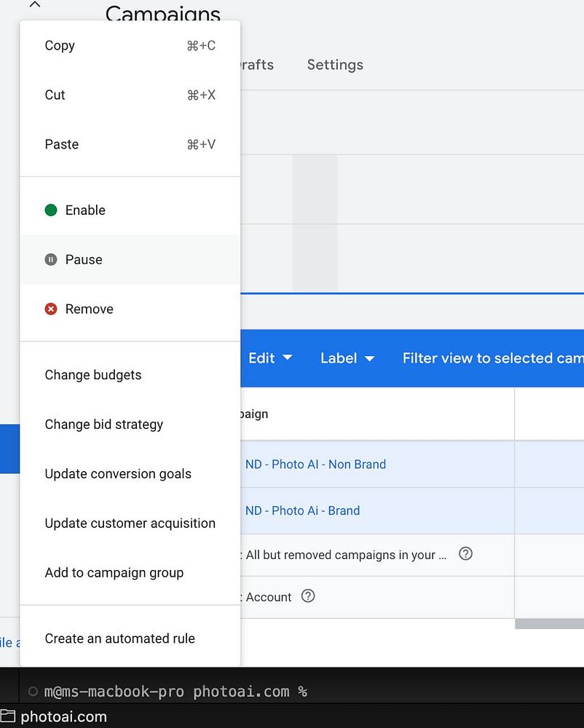This screenshot has height=728, width=584.
Task: Select Cut in the context menu
Action: coord(55,95)
